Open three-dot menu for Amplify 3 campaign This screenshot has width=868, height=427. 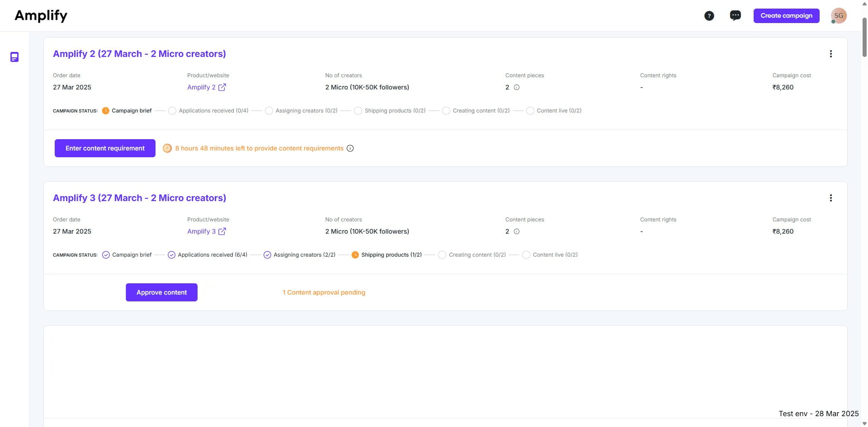[830, 198]
